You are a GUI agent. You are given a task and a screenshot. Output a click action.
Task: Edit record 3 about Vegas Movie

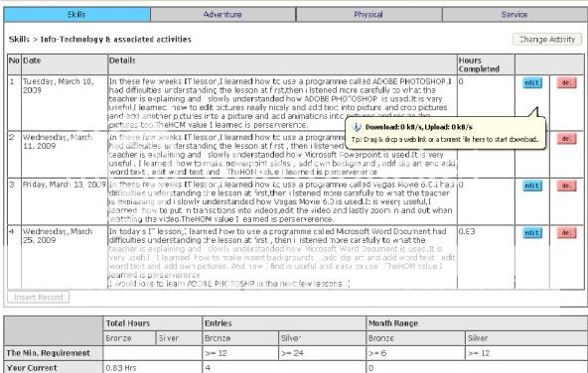pos(532,186)
